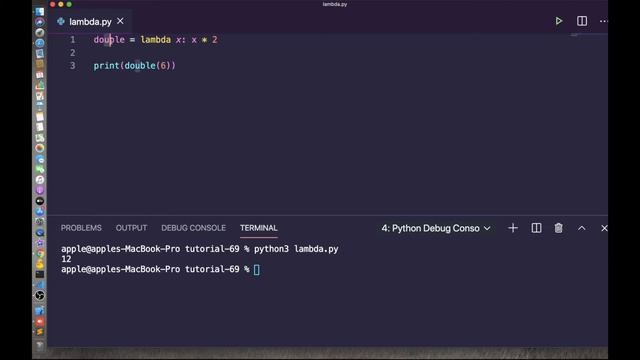
Task: Open the Python Debug Console terminal dropdown
Action: point(436,228)
